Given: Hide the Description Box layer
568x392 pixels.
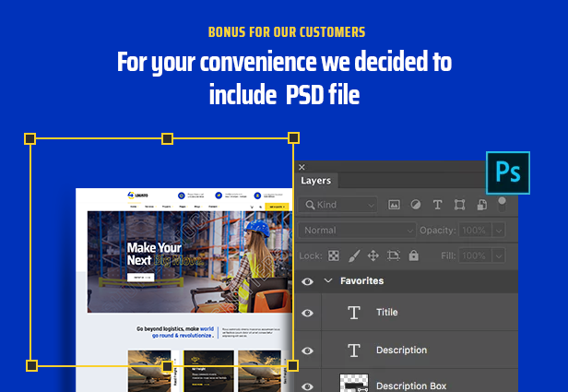Looking at the screenshot, I should tap(308, 386).
